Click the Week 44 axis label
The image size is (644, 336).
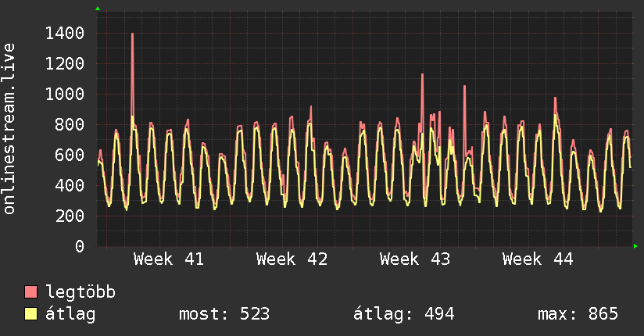[538, 259]
